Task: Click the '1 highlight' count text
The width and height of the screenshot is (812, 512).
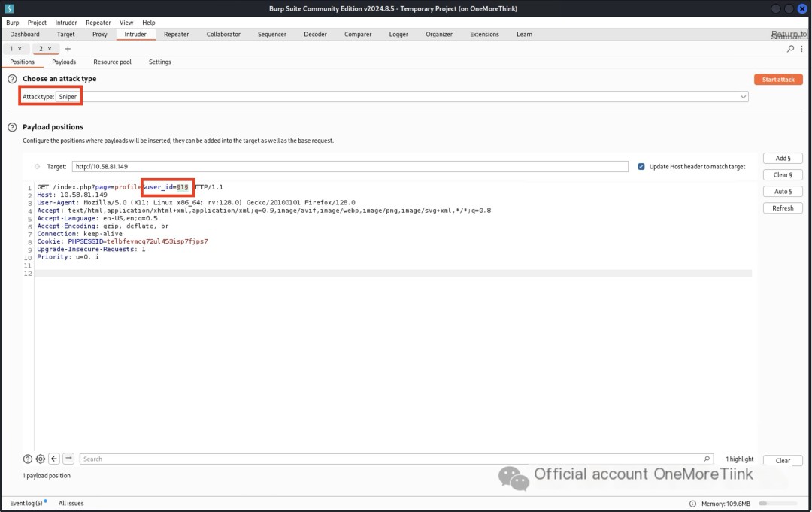Action: click(740, 459)
